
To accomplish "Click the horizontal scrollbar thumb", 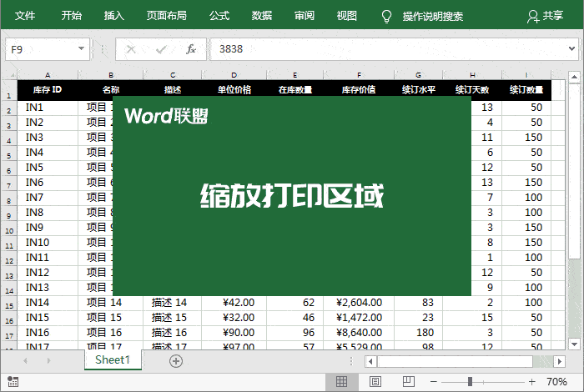I will (x=456, y=361).
